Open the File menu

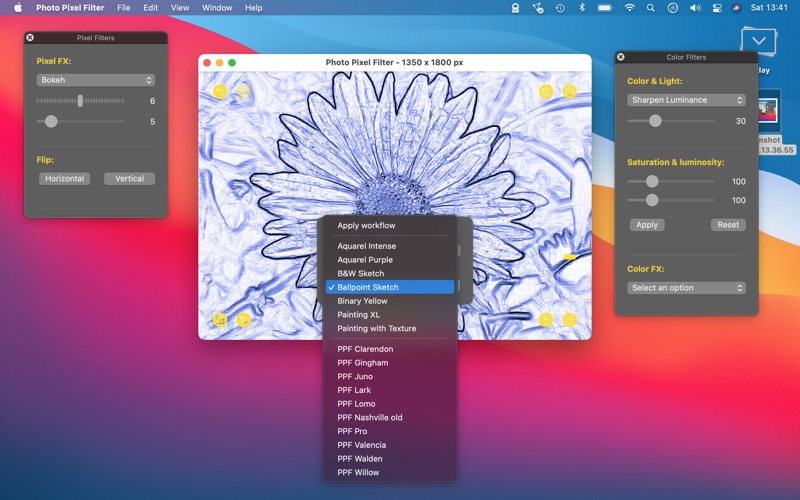(x=123, y=8)
